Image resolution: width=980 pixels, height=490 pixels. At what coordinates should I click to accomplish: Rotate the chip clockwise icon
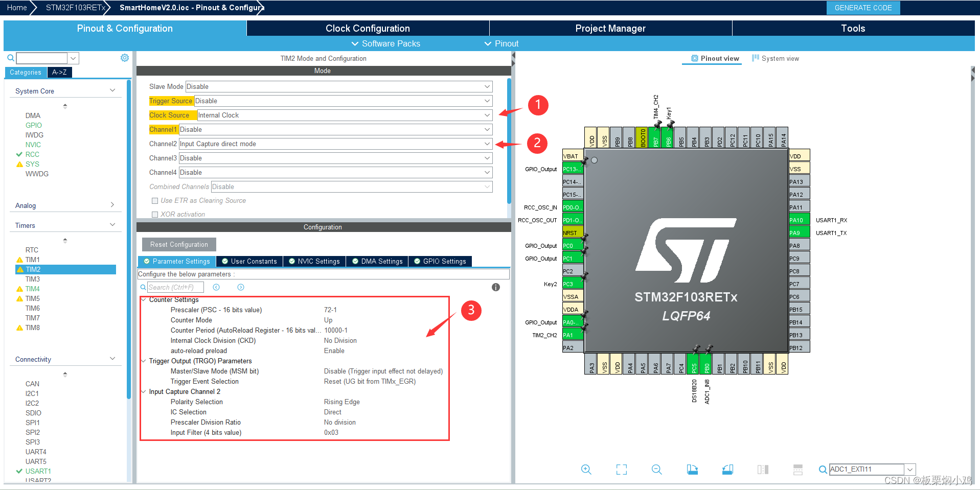[692, 470]
